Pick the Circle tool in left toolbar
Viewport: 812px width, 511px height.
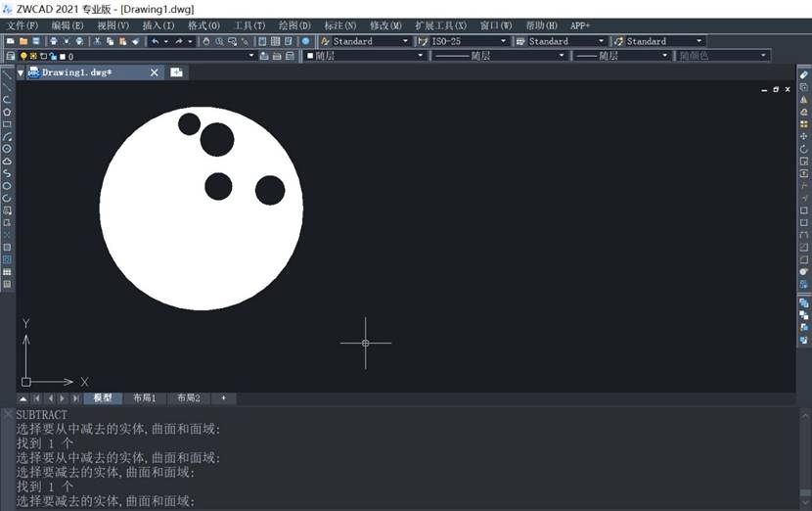click(x=7, y=149)
